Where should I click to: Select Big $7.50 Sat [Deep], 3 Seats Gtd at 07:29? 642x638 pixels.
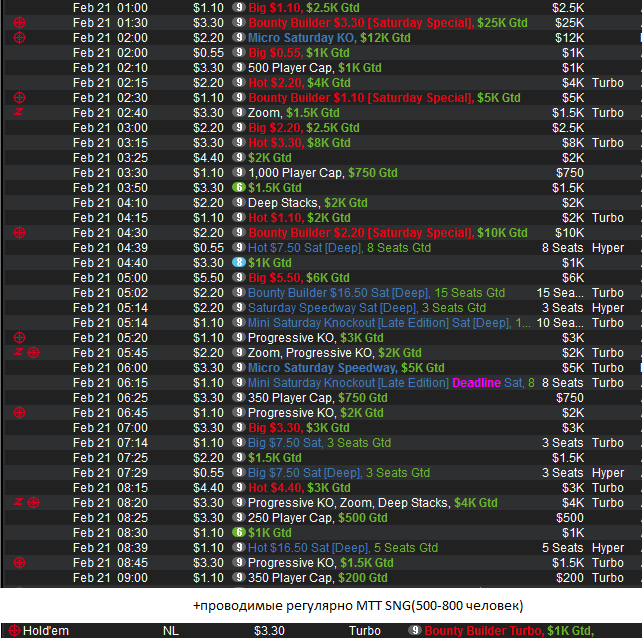pos(339,473)
